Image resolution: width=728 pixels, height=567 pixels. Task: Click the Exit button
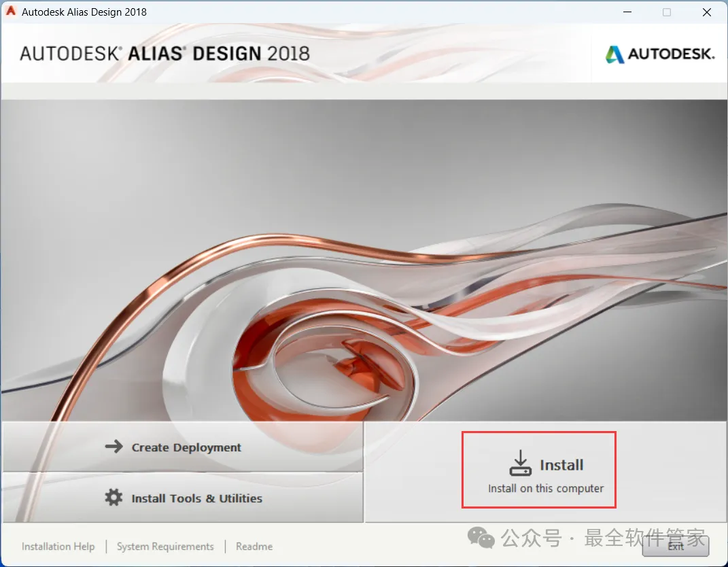pos(676,547)
